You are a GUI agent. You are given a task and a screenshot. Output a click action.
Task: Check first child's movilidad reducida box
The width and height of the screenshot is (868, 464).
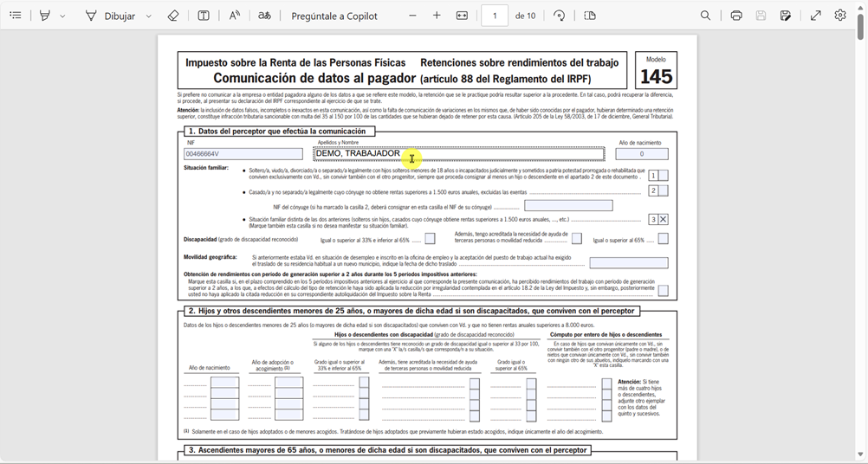pos(475,383)
